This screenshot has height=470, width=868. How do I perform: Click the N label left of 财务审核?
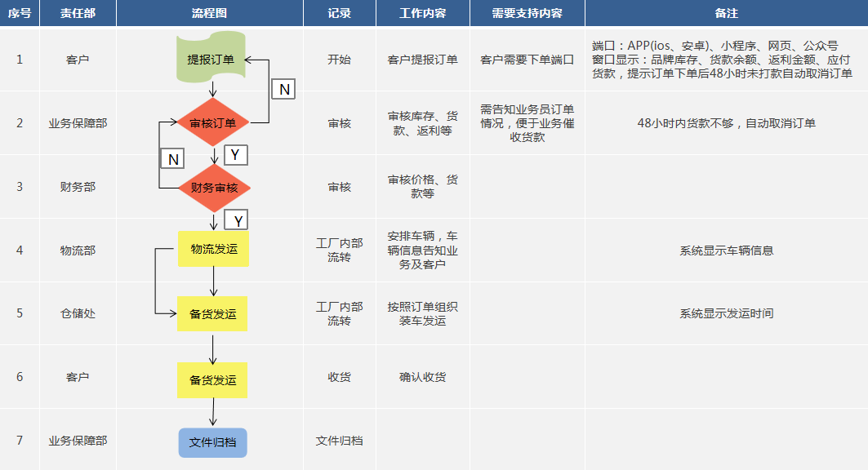pos(173,159)
